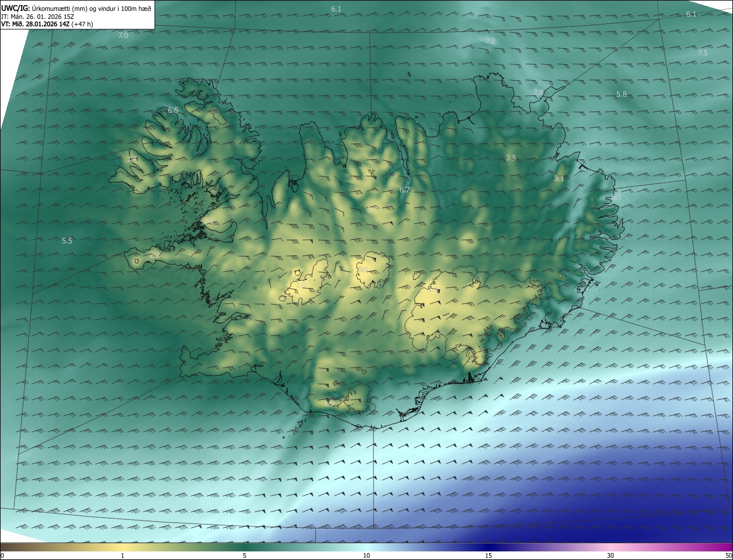This screenshot has height=560, width=733.
Task: Click the 1 tick on colour scale
Action: [123, 555]
